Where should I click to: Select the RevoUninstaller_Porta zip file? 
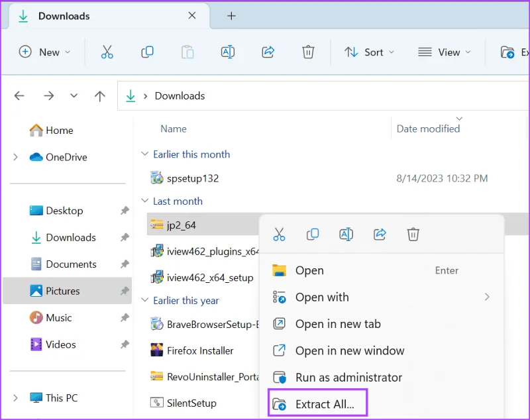coord(204,376)
